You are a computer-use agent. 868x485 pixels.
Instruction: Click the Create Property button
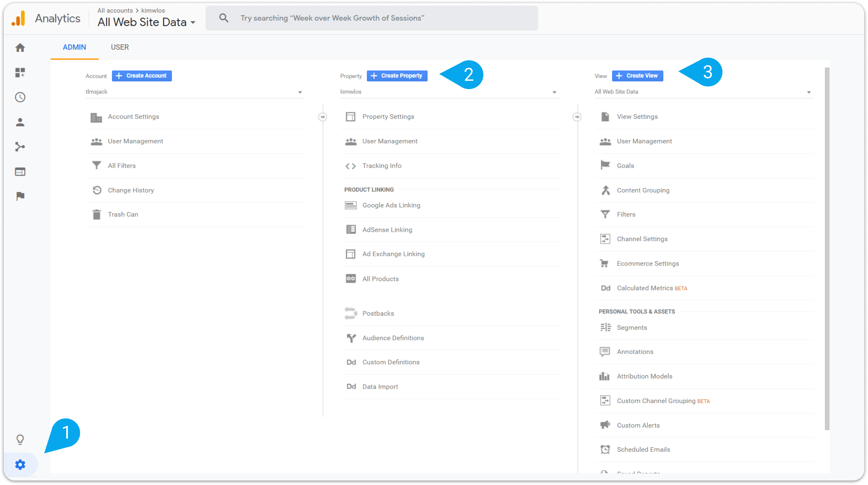[x=397, y=76]
